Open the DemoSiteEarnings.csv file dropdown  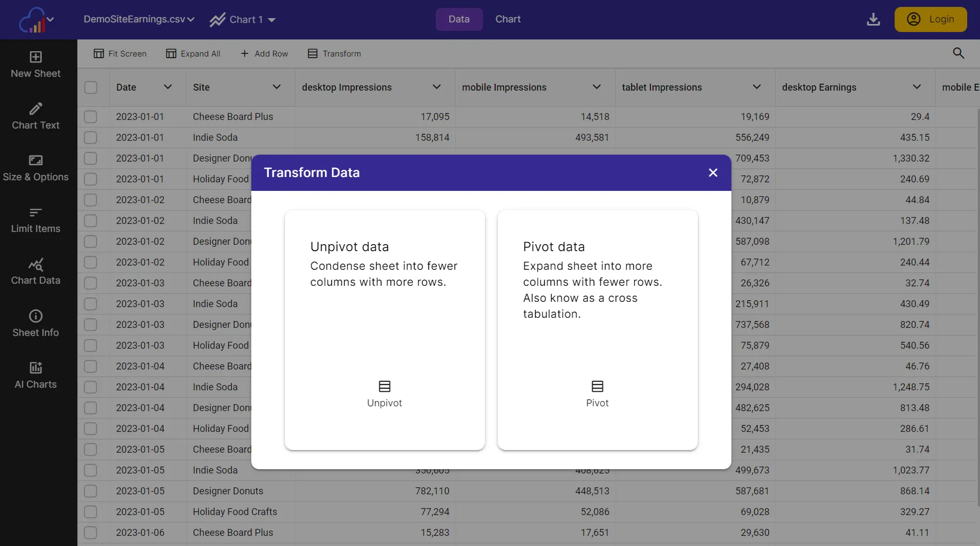point(138,19)
